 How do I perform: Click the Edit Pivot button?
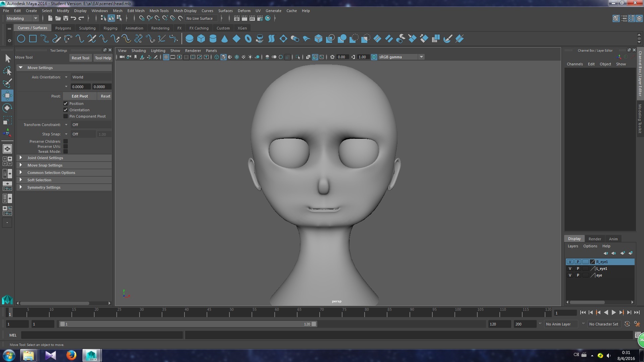(x=79, y=96)
